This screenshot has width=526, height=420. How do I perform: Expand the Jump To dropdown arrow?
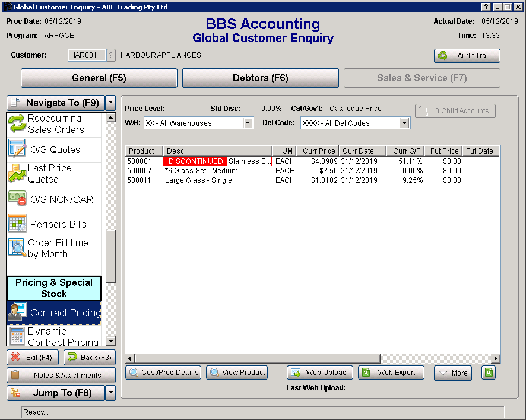pos(110,393)
